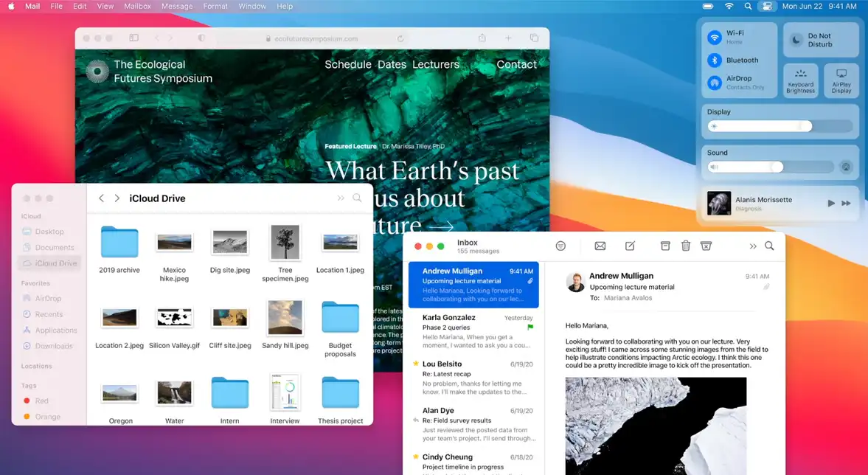Click the get new mail envelope icon
868x475 pixels.
(600, 246)
